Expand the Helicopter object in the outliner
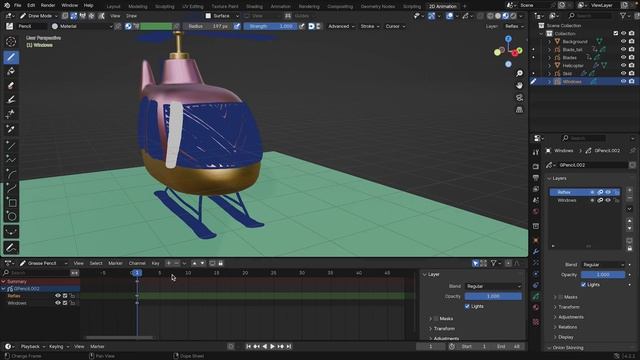Image resolution: width=640 pixels, height=360 pixels. (x=549, y=65)
